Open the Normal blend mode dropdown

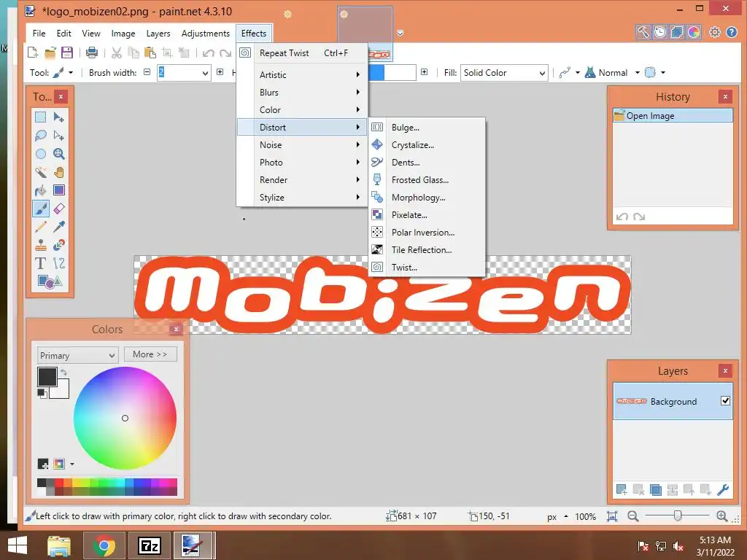[638, 73]
